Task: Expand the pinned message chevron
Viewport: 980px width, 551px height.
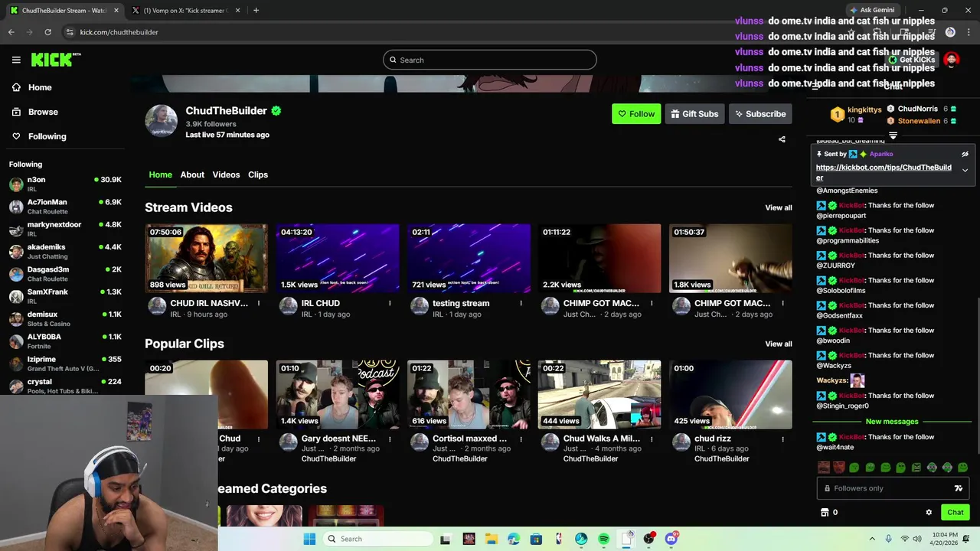Action: coord(965,170)
